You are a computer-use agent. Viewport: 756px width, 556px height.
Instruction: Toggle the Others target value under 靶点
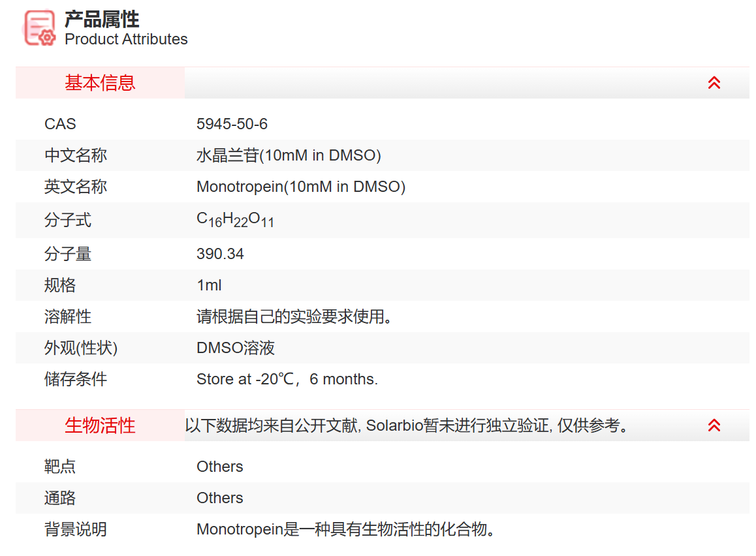point(219,466)
